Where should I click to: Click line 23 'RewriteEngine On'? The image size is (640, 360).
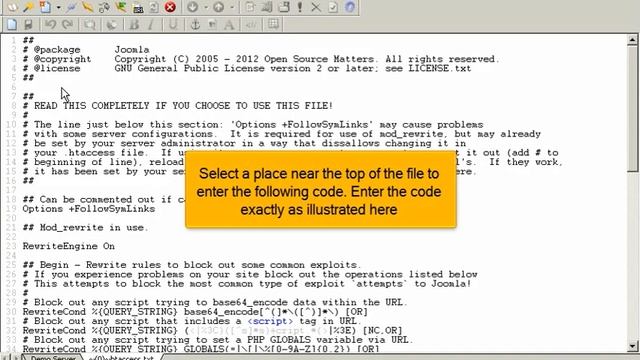tap(69, 246)
